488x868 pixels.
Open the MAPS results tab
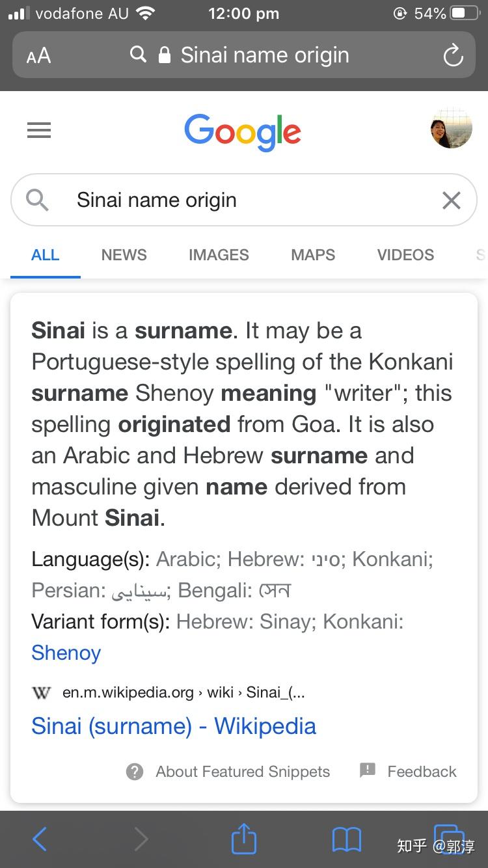(313, 255)
